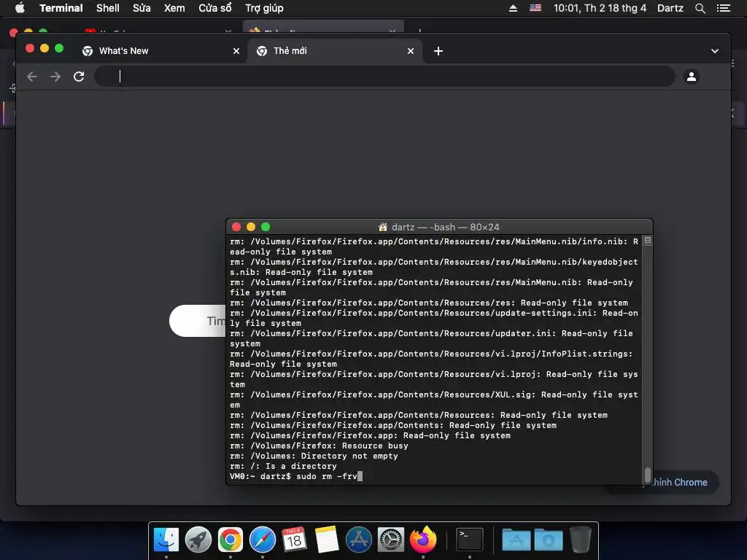Image resolution: width=747 pixels, height=560 pixels.
Task: Open a new Chrome tab with plus button
Action: click(x=438, y=51)
